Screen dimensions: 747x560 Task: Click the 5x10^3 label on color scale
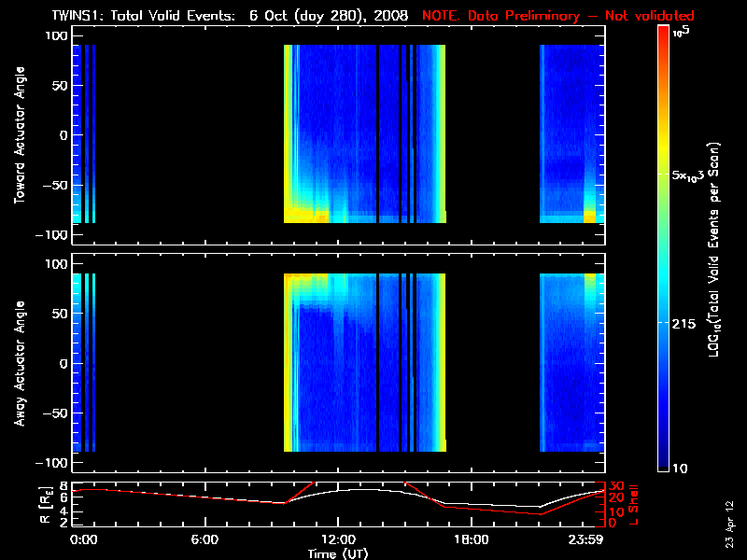689,175
